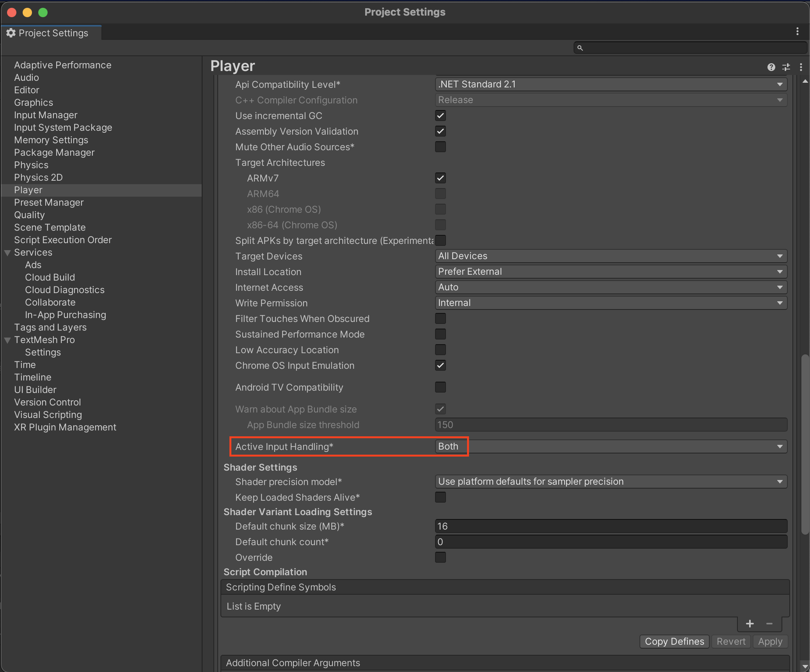Enable Mute Other Audio Sources checkbox
Screen dimensions: 810x672
pos(441,147)
